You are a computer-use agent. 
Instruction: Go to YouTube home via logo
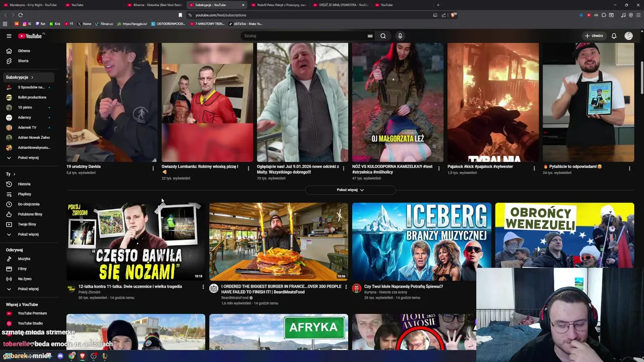tap(31, 36)
